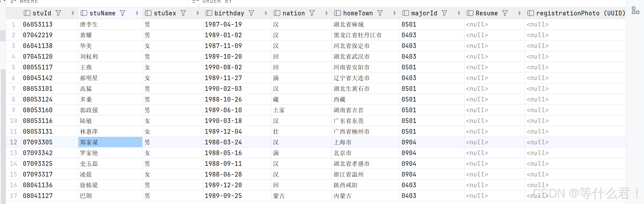Click the homeTown column type icon
This screenshot has width=644, height=204.
tap(337, 13)
